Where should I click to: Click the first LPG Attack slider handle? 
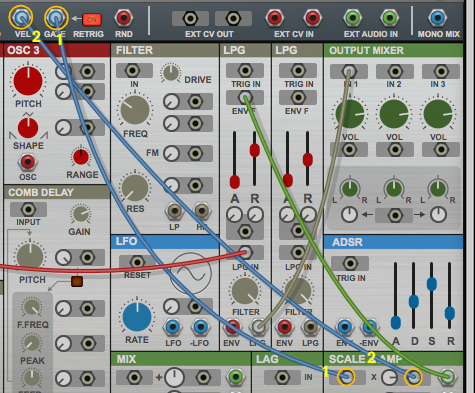point(235,182)
